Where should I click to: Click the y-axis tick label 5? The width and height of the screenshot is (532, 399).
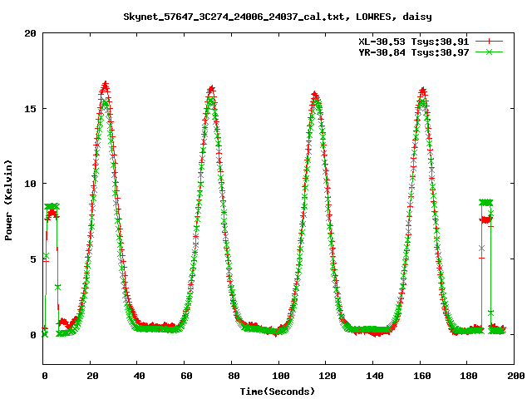(33, 259)
